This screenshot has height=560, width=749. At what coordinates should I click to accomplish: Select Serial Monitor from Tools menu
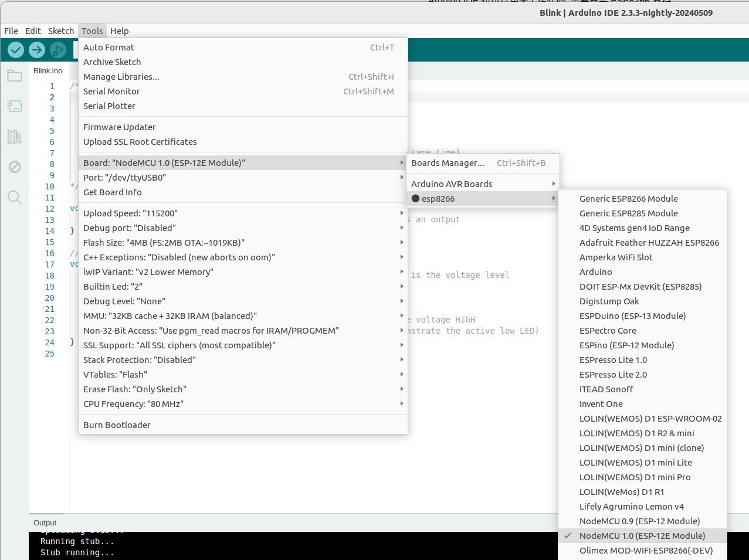pos(111,91)
